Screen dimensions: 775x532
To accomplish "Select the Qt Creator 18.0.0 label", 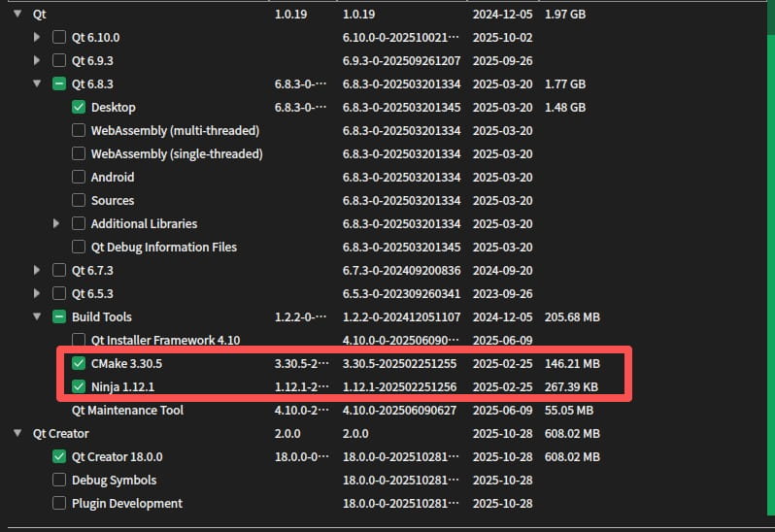I will (118, 457).
